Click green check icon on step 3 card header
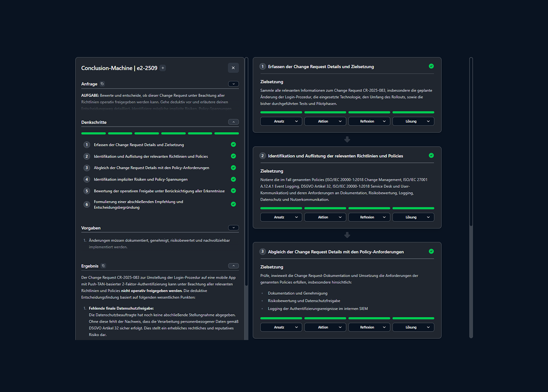The height and width of the screenshot is (392, 548). pyautogui.click(x=431, y=252)
